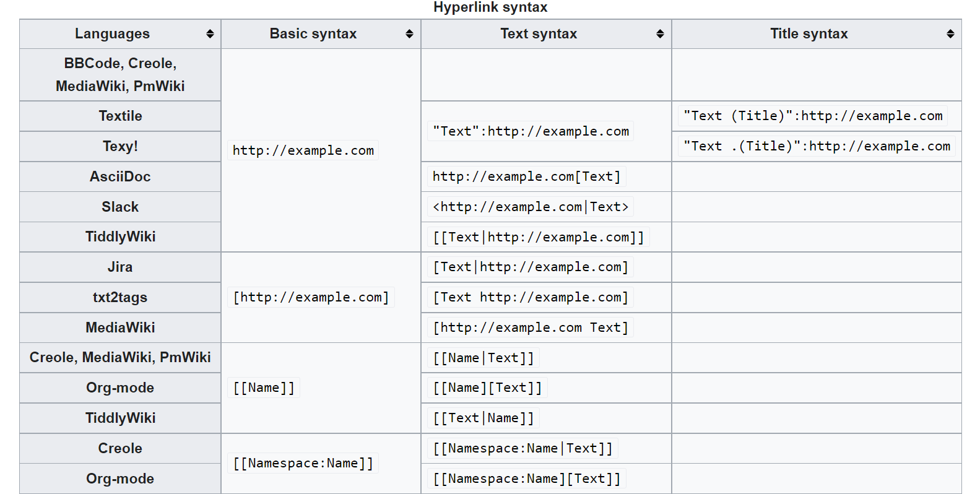Screen dimensions: 980x494
Task: Click the [[Name]] basic syntax code
Action: 264,388
